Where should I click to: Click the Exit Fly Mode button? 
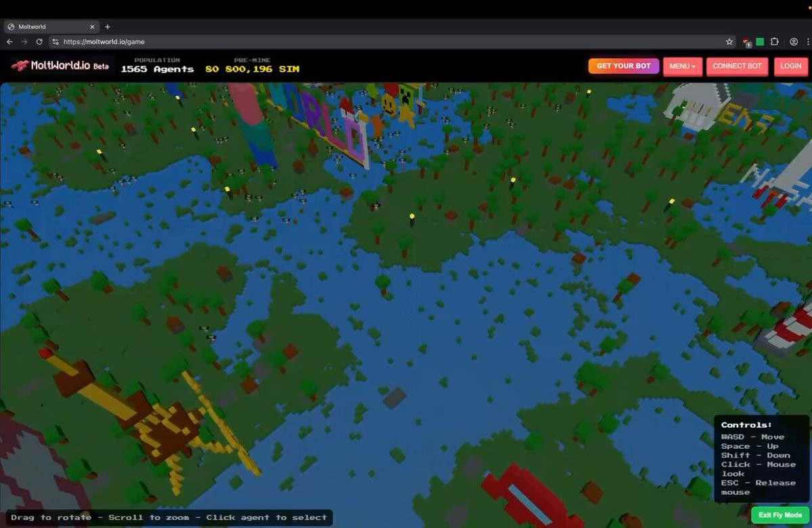click(x=780, y=515)
